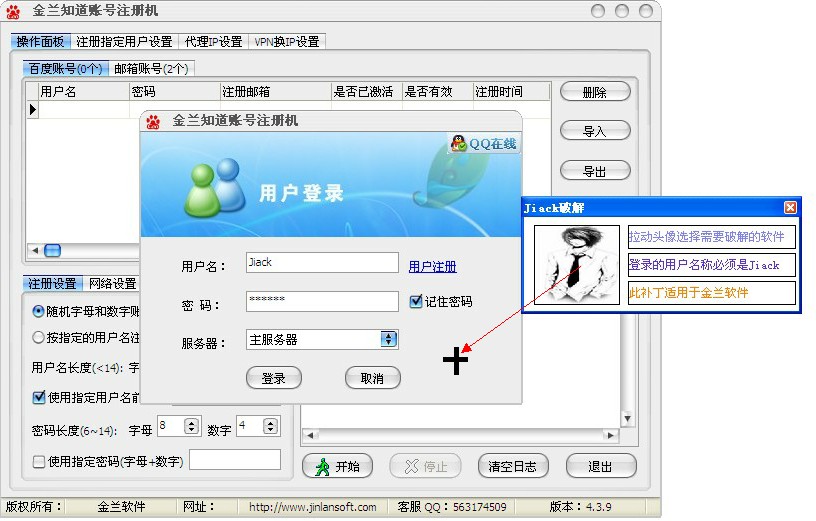Click the account table horizontal scrollbar thumb
816x521 pixels.
point(53,250)
